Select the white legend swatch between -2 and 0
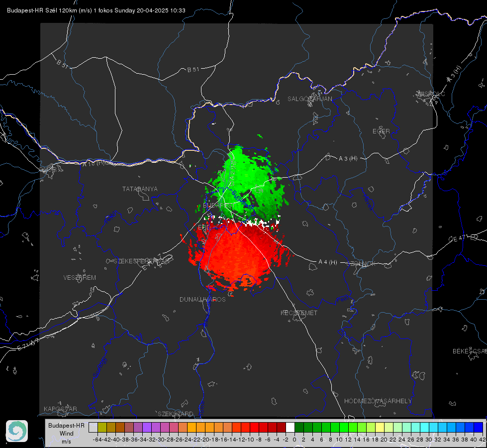 [290, 427]
